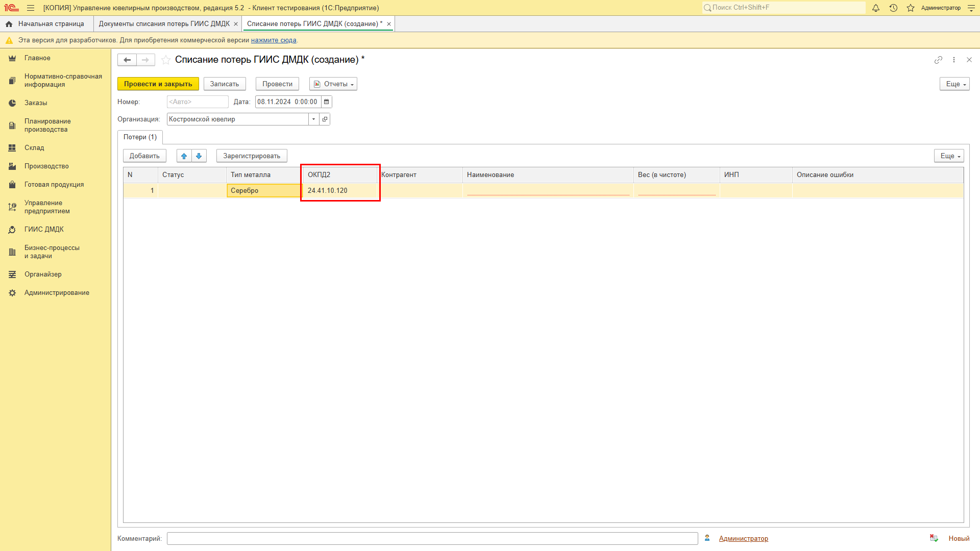Open Управление предприятием section
980x551 pixels.
coord(47,207)
